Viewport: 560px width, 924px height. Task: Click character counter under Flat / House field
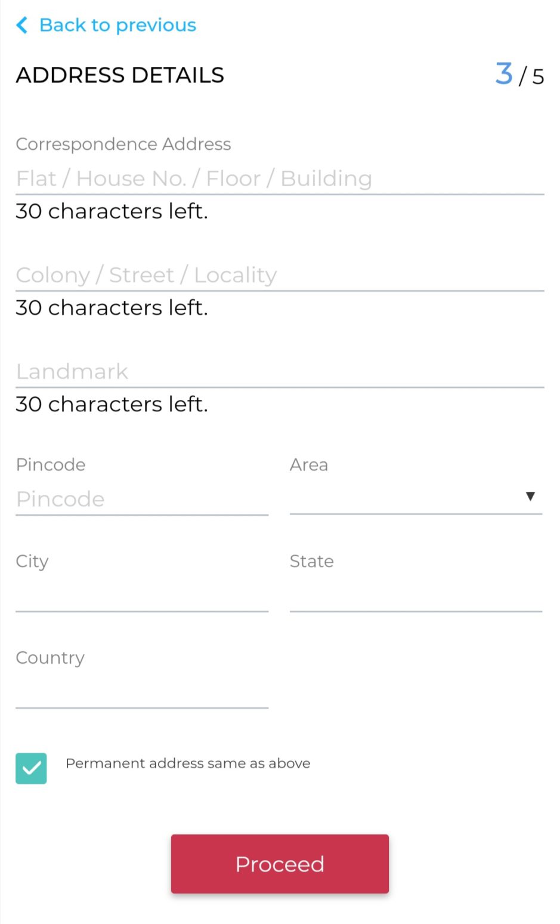[112, 211]
